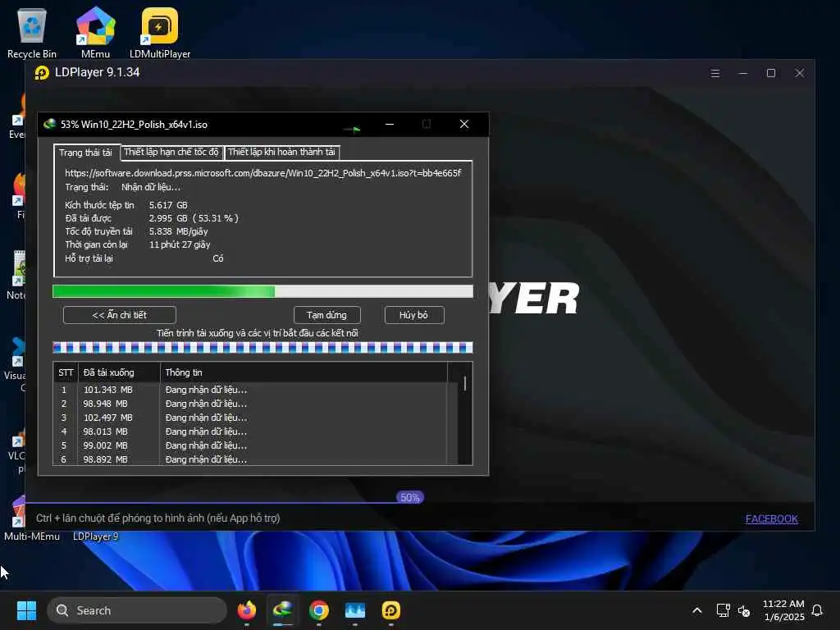Image resolution: width=840 pixels, height=630 pixels.
Task: Click the download URL text
Action: click(x=263, y=173)
